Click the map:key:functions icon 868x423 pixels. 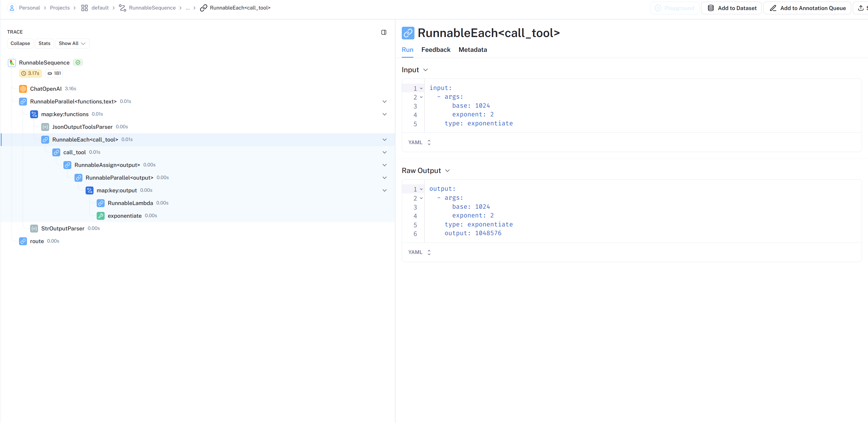[34, 114]
